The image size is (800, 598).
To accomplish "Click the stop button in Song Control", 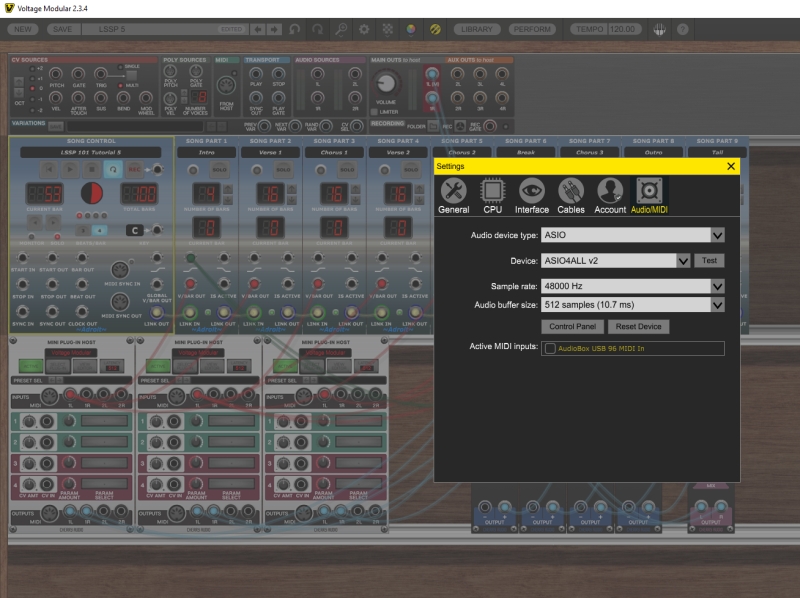I will pyautogui.click(x=92, y=169).
